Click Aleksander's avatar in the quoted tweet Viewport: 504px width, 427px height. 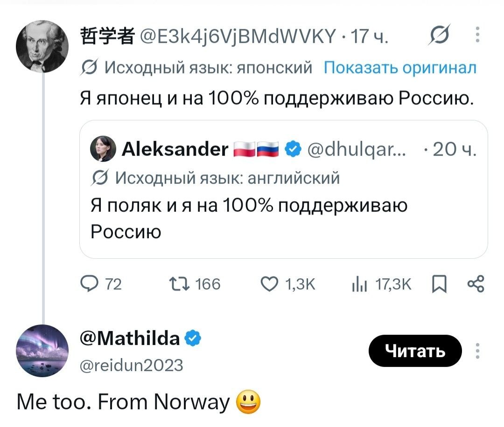point(103,148)
